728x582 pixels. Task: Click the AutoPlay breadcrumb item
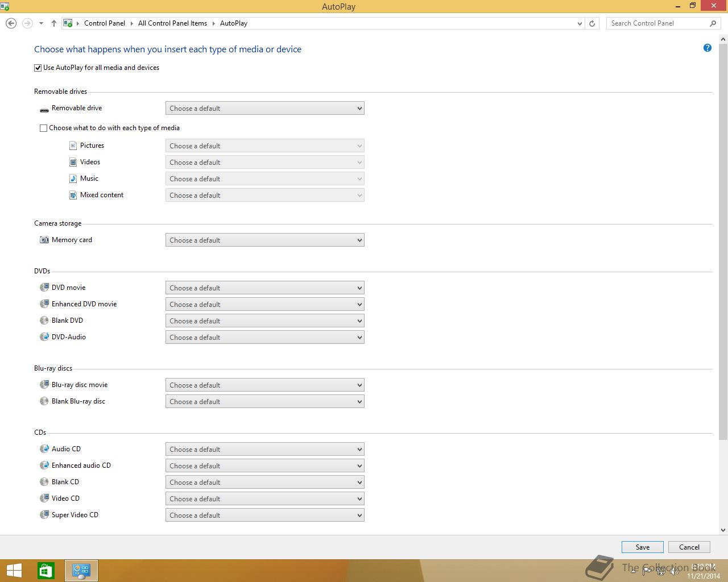[234, 23]
